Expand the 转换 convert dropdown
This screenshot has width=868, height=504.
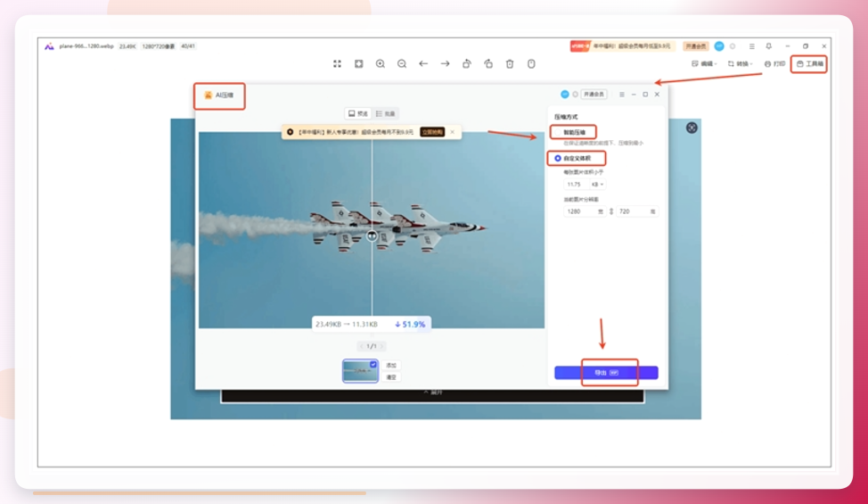pyautogui.click(x=741, y=63)
